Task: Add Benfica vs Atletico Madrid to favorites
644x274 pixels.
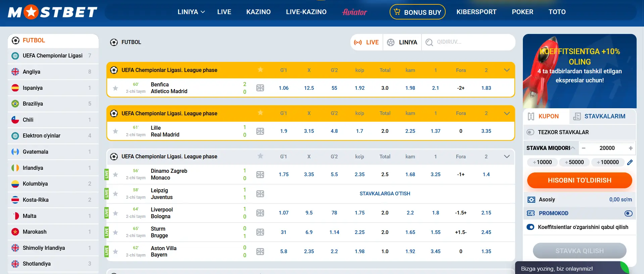Action: coord(115,88)
